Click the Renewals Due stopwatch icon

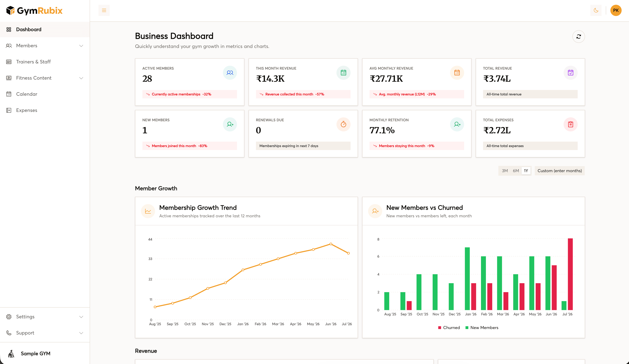pyautogui.click(x=344, y=124)
